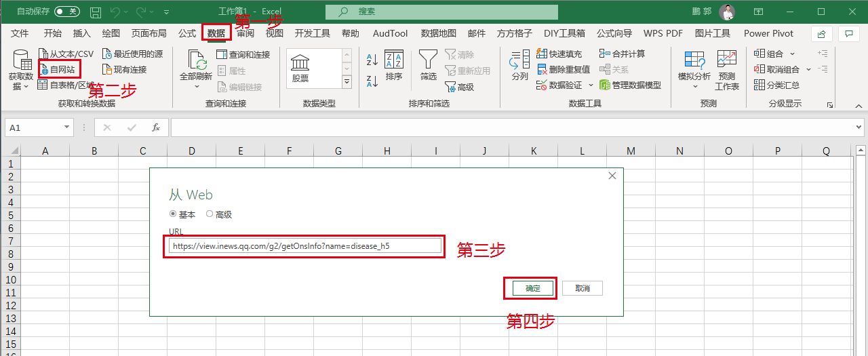
Task: Select the 筛选 filter funnel icon
Action: (428, 60)
